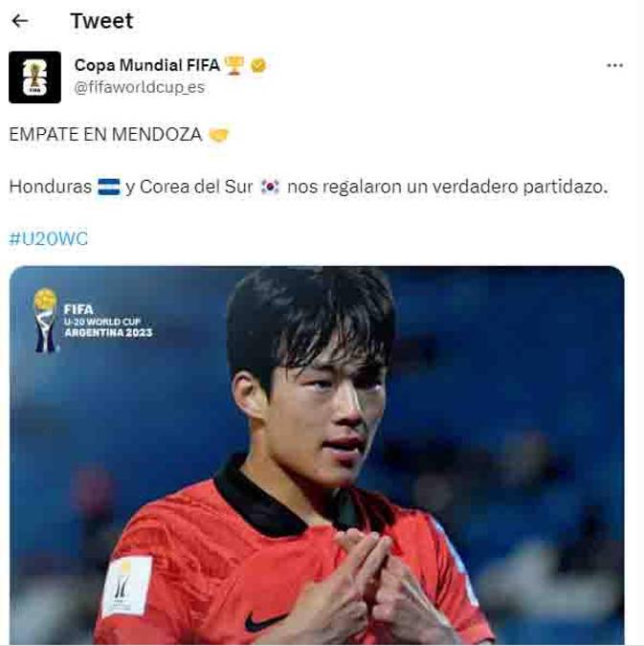
Task: Click the word Honduras in the tweet
Action: [51, 187]
